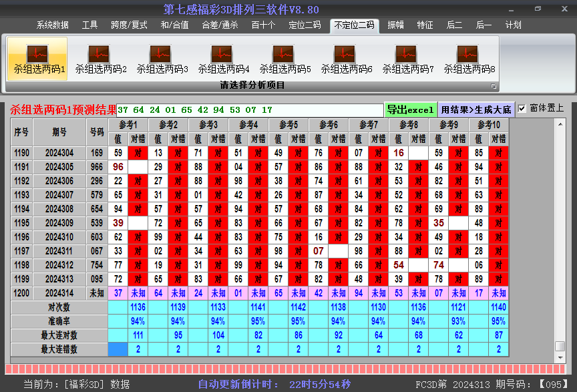The height and width of the screenshot is (392, 577).
Task: Click the 自动更新倒计时 status text
Action: pos(274,385)
